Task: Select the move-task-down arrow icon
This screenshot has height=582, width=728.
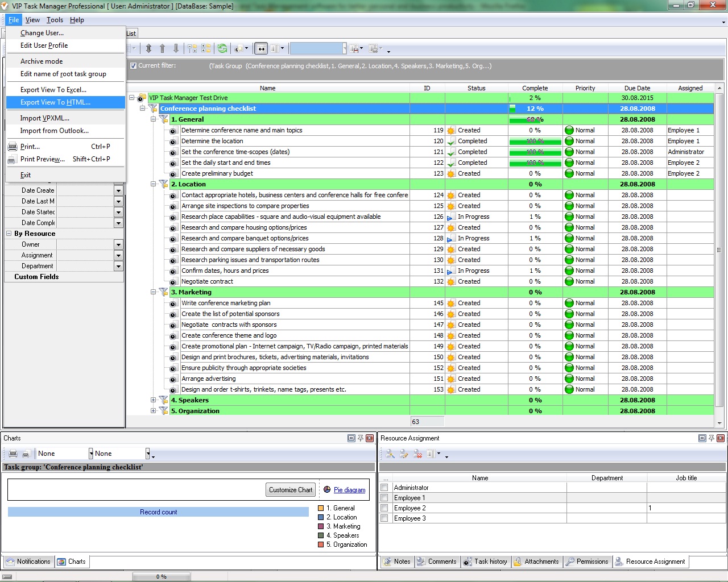Action: point(176,48)
